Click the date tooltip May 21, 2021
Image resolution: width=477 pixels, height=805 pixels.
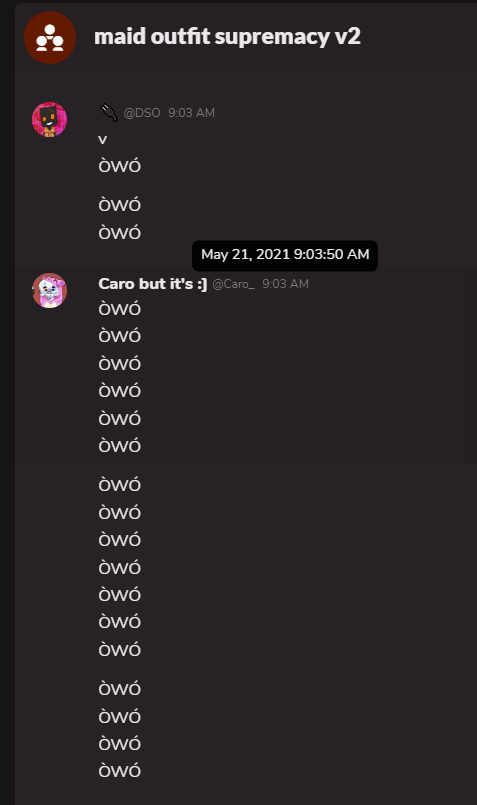click(x=285, y=255)
